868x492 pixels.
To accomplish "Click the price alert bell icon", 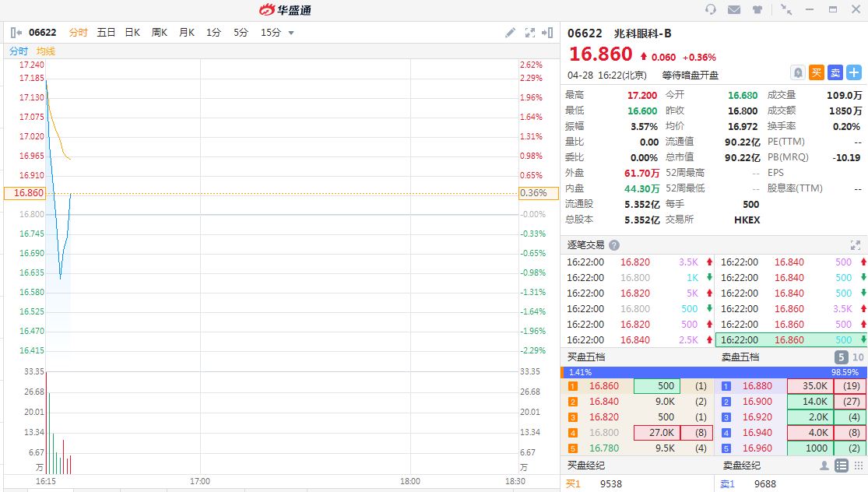I will click(x=798, y=72).
